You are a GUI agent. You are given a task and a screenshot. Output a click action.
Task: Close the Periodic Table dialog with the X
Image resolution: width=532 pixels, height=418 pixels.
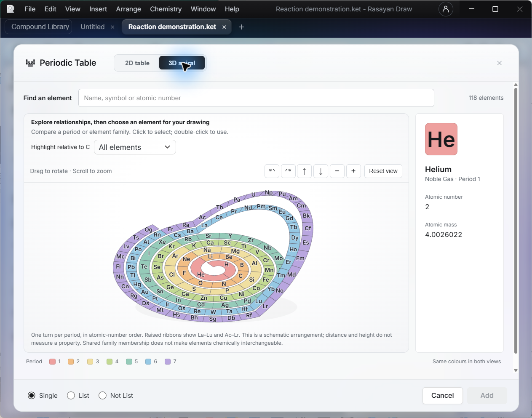pos(500,63)
